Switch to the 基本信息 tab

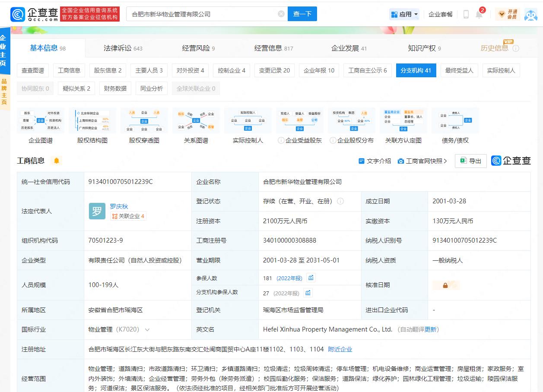click(x=48, y=48)
